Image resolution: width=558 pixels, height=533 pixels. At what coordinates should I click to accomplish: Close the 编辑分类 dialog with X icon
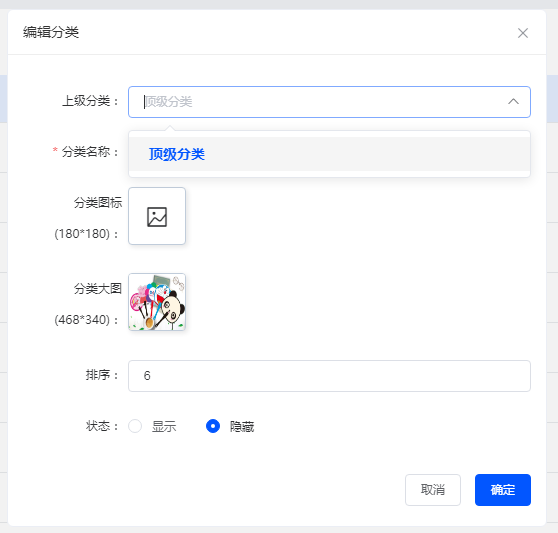click(x=522, y=33)
